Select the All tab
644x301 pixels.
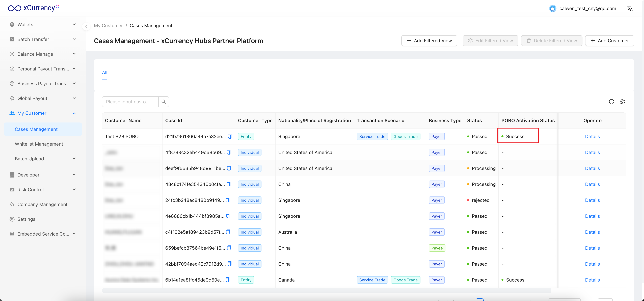[x=104, y=72]
